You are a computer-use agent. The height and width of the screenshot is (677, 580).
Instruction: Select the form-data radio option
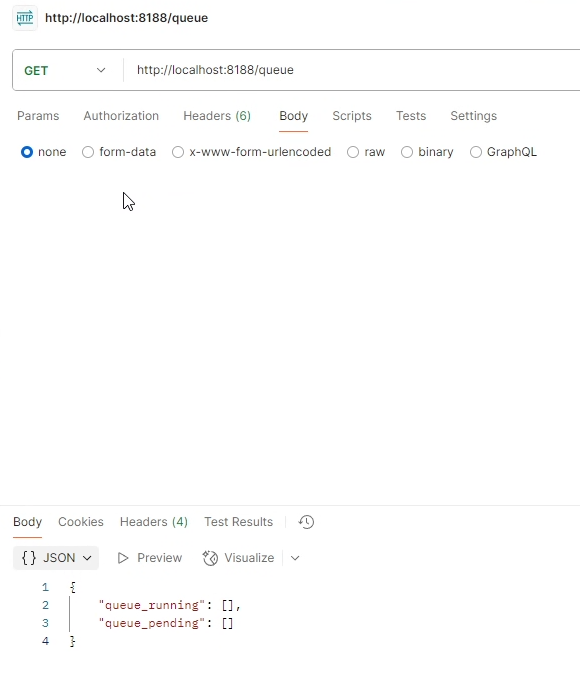coord(88,152)
